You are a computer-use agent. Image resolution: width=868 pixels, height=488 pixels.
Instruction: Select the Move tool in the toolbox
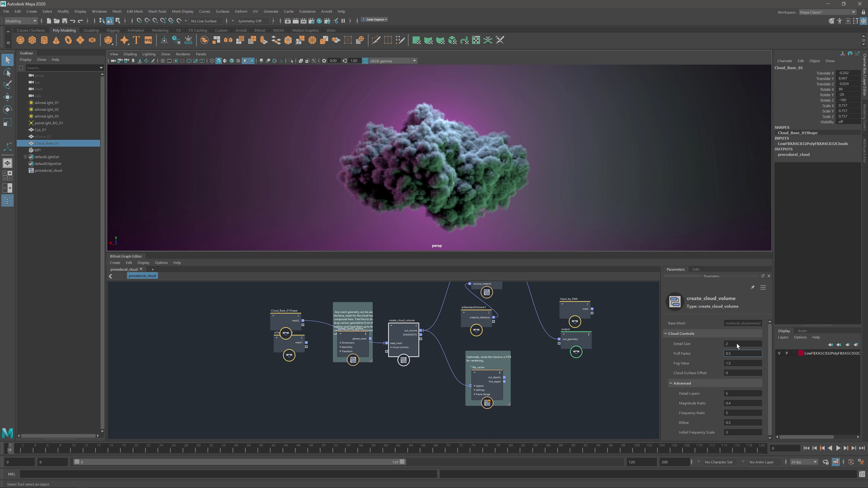tap(7, 97)
